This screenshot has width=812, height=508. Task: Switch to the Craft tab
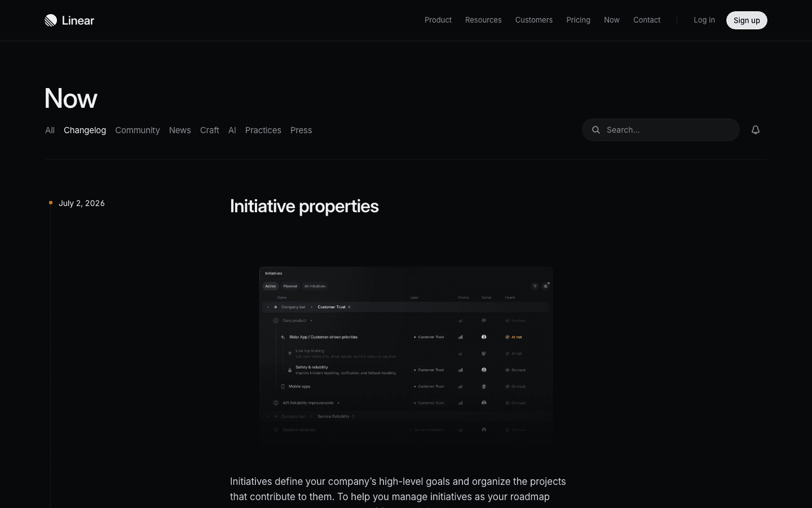click(210, 130)
